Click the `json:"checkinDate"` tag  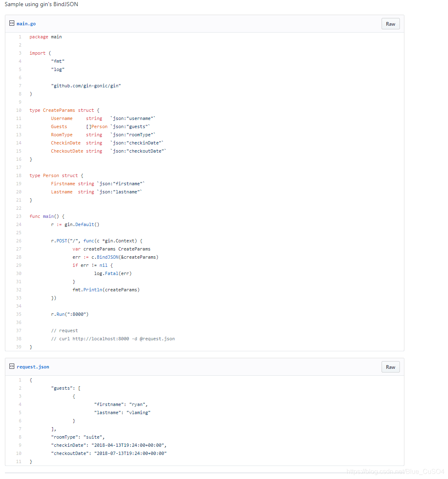click(x=137, y=143)
